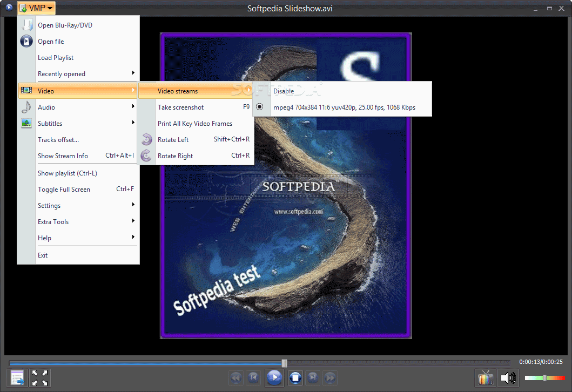Click the seek bar progress handle
This screenshot has width=572, height=392.
284,363
